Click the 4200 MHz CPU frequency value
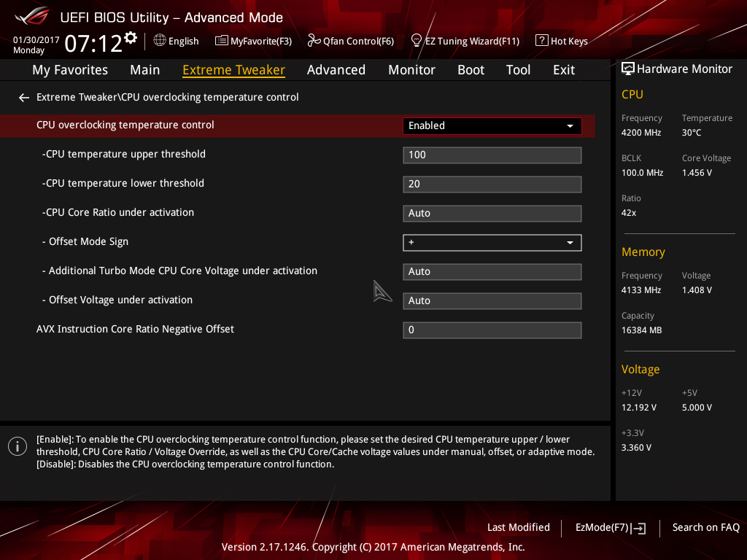Image resolution: width=747 pixels, height=560 pixels. click(x=641, y=133)
